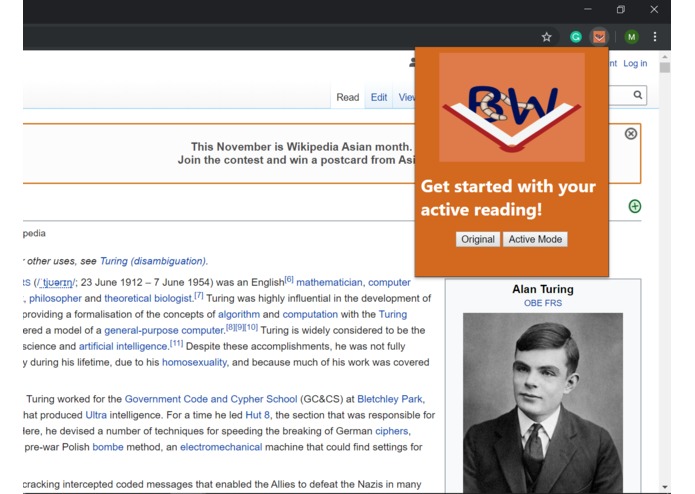This screenshot has height=494, width=695.
Task: Bookmark this page with the star icon
Action: (546, 37)
